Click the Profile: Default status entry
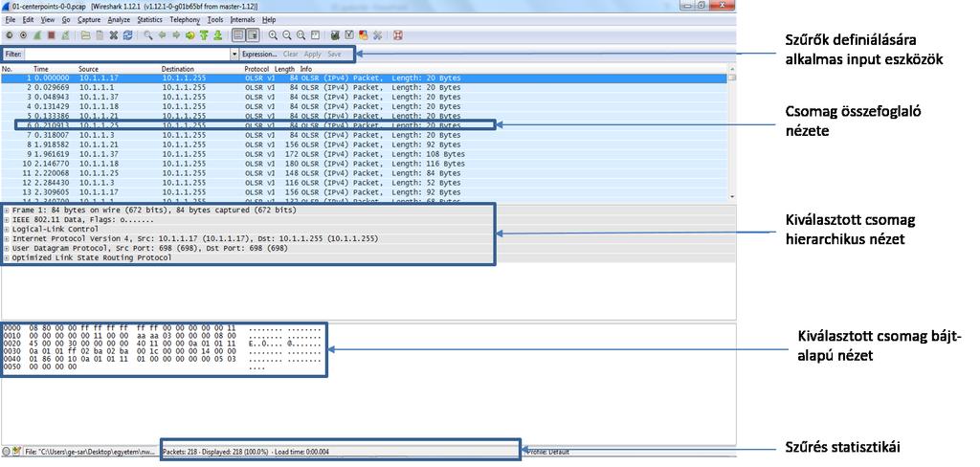980x467 pixels. pyautogui.click(x=548, y=452)
